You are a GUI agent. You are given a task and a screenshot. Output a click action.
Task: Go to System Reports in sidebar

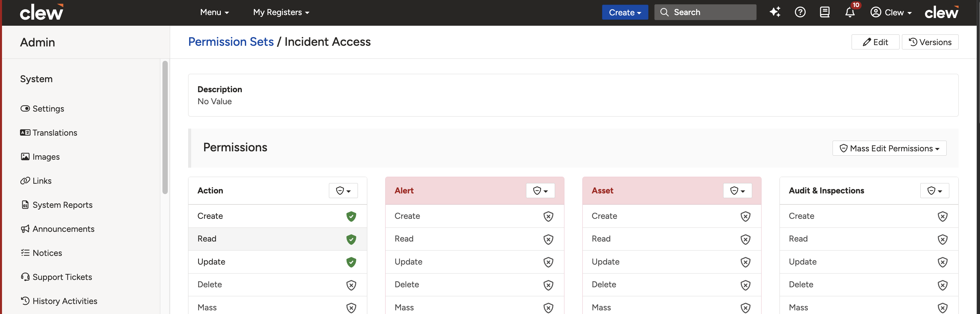[x=57, y=205]
